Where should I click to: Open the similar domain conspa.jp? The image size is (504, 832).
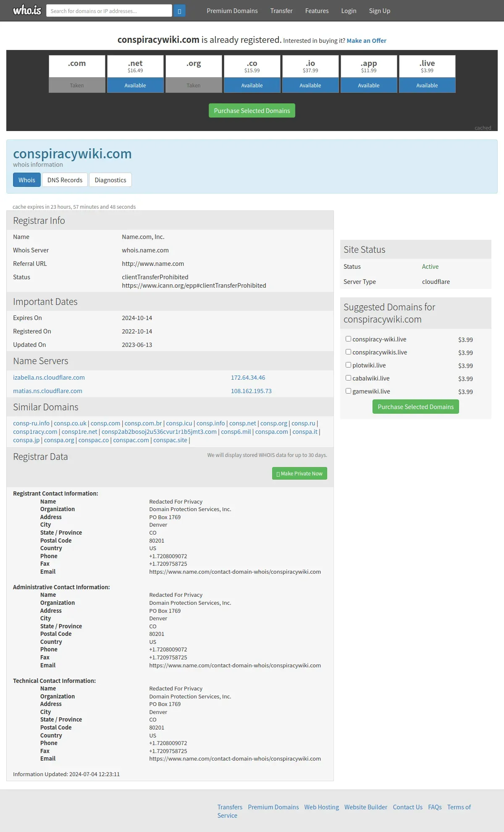click(x=26, y=440)
